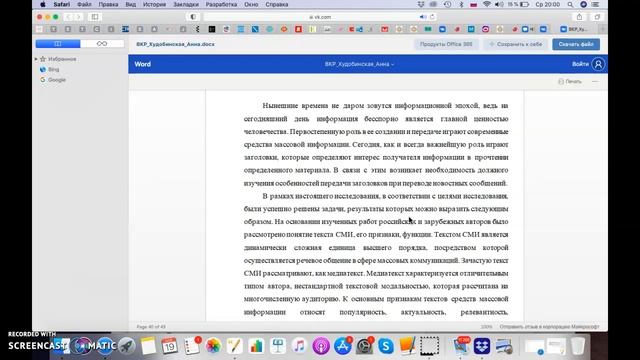The width and height of the screenshot is (640, 360).
Task: Open the more options ellipsis menu
Action: (595, 82)
